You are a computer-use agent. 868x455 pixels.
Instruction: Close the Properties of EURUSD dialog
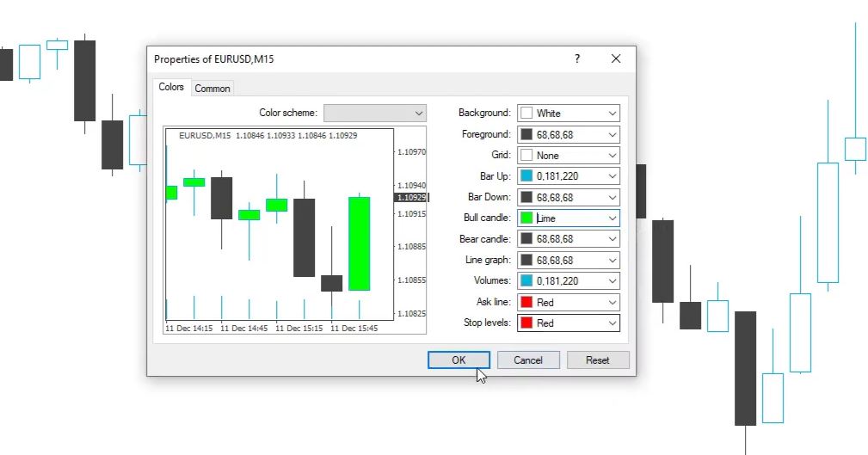616,59
